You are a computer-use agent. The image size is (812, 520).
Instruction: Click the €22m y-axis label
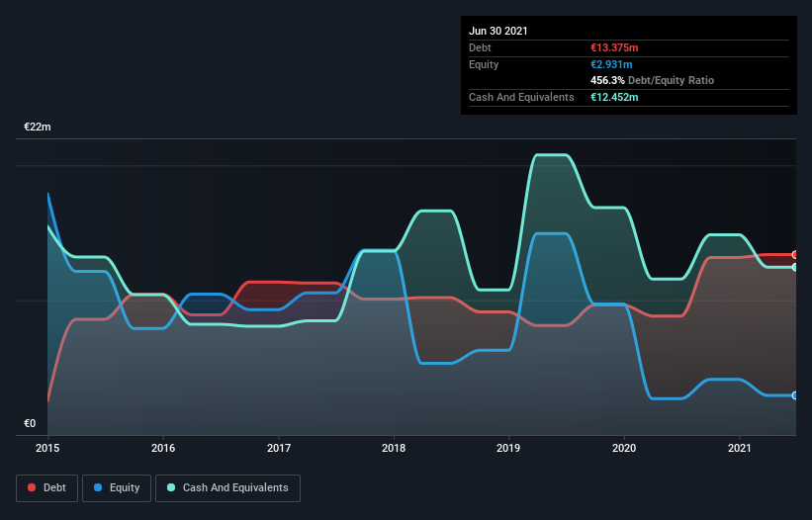[x=38, y=127]
